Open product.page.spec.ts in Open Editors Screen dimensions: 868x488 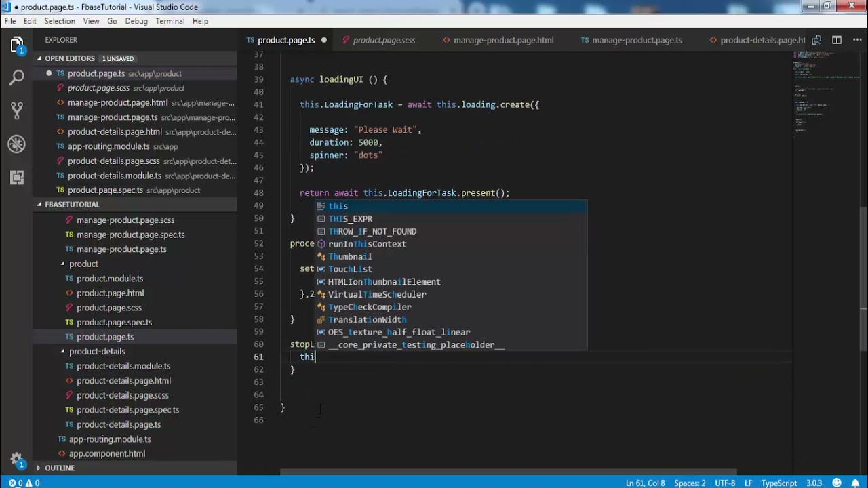click(x=135, y=190)
